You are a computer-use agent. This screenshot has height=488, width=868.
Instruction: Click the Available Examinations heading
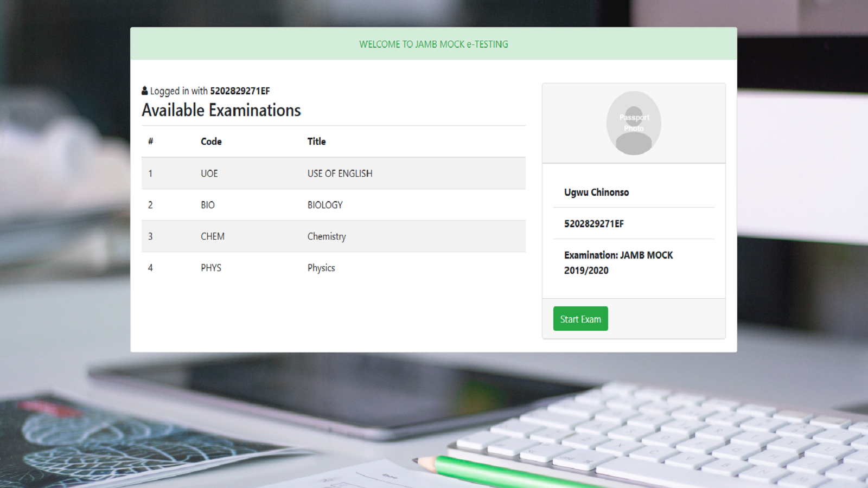221,110
